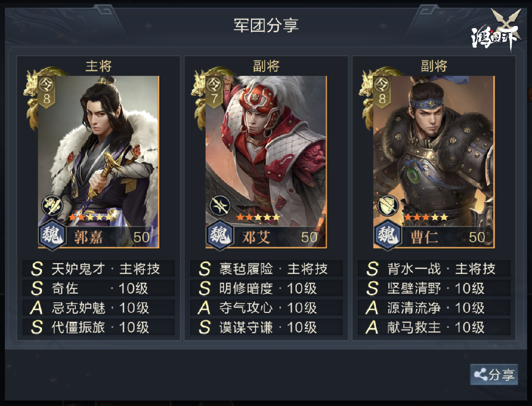Click the 魏 faction badge beside 曹仁
This screenshot has height=406, width=532.
[x=388, y=237]
